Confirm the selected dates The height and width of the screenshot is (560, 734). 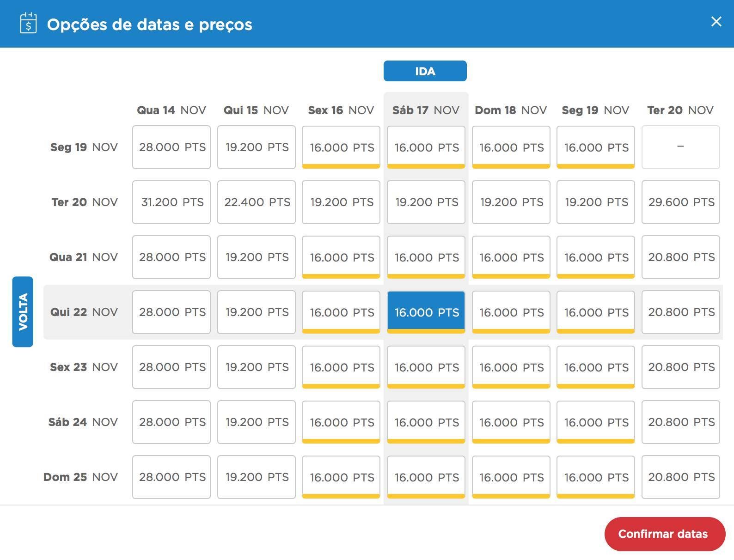(x=665, y=534)
